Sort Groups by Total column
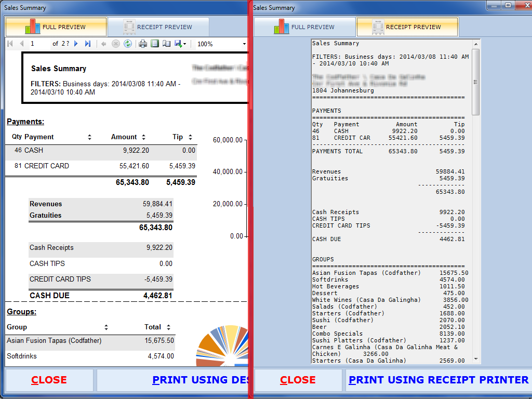 168,327
